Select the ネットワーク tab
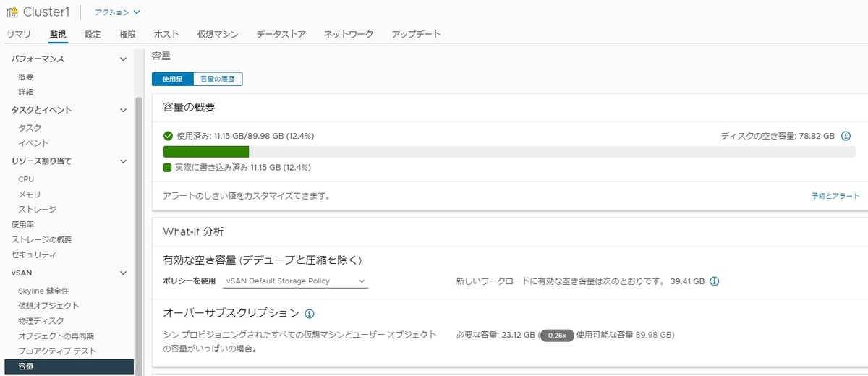868x376 pixels. click(x=349, y=34)
